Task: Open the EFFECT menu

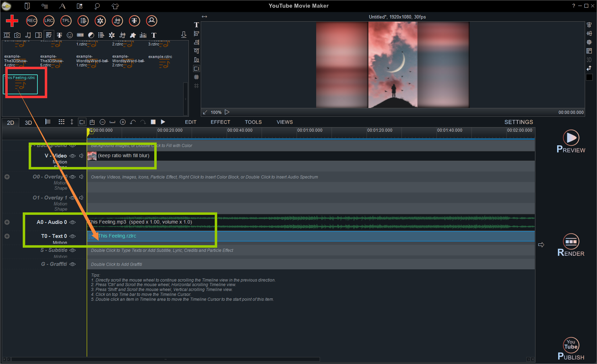Action: 220,122
